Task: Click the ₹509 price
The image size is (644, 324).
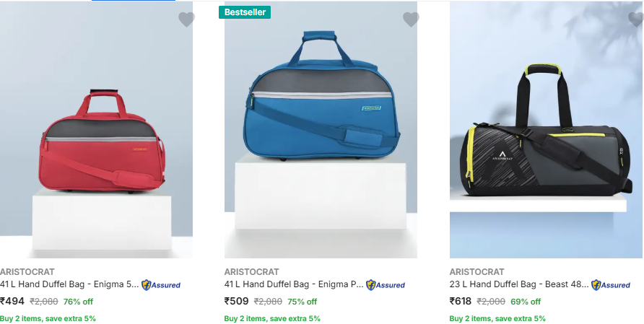Action: (x=237, y=301)
